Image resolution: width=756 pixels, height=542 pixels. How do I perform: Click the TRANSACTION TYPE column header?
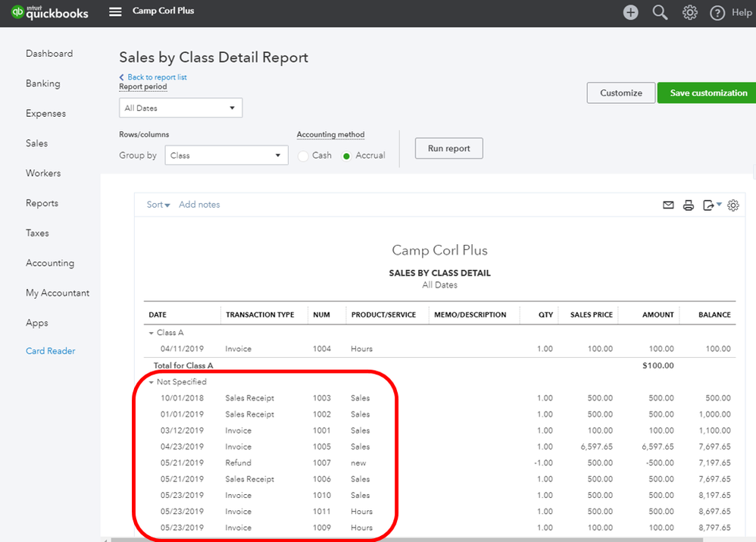pos(260,315)
